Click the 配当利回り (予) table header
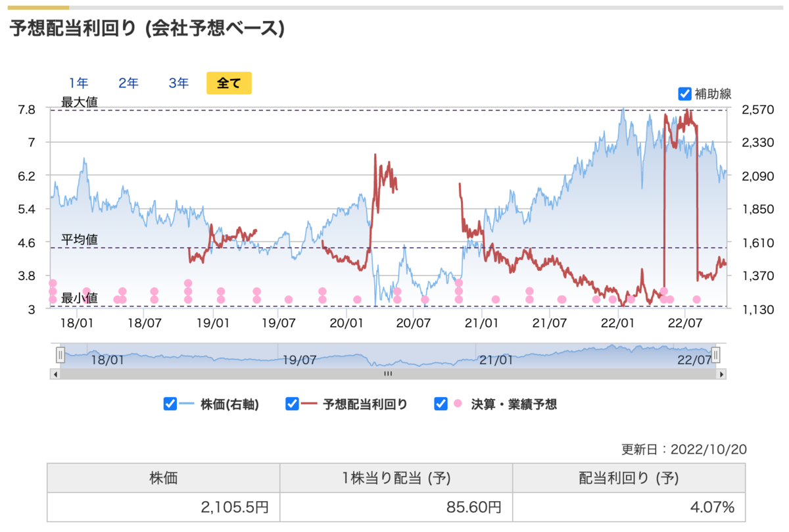Screen dimensions: 789x532 [629, 478]
